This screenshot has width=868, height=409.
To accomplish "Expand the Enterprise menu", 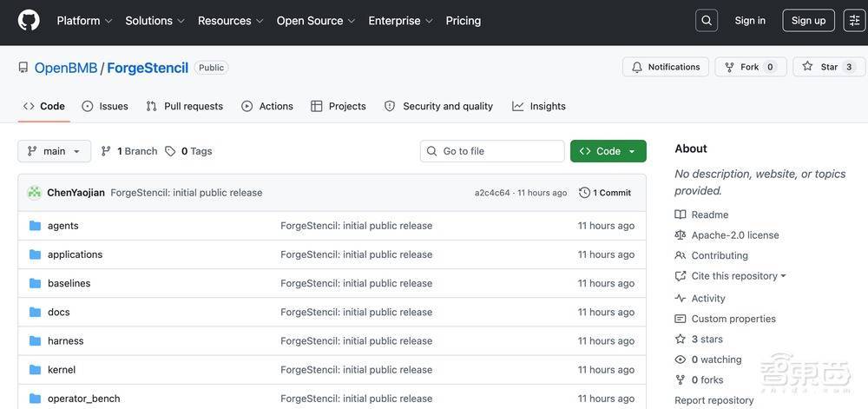I will pos(401,21).
